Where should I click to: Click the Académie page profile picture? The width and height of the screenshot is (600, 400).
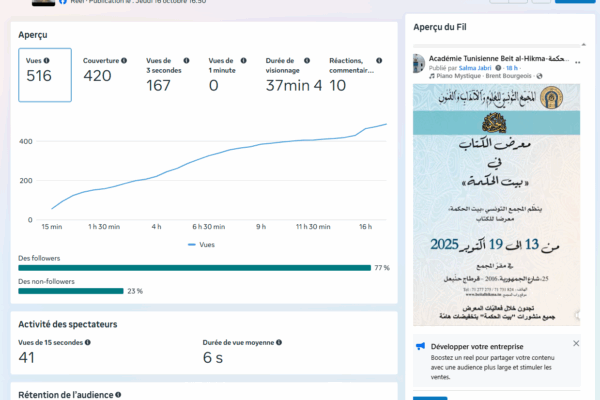click(419, 65)
